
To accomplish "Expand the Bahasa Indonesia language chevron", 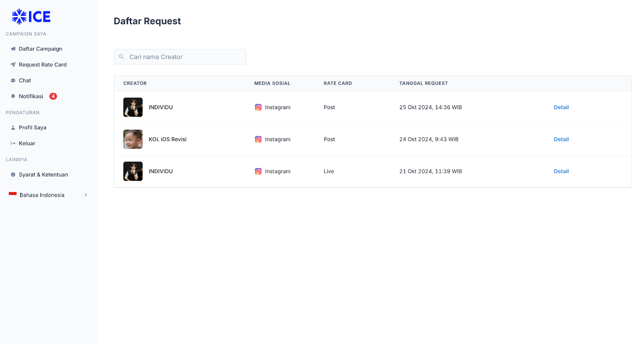I will click(86, 195).
